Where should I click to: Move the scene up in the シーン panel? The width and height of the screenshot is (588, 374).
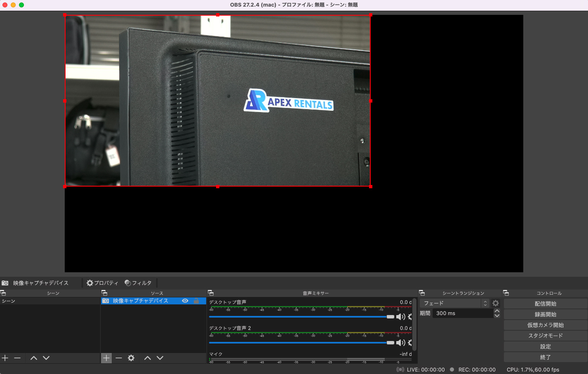tap(34, 358)
